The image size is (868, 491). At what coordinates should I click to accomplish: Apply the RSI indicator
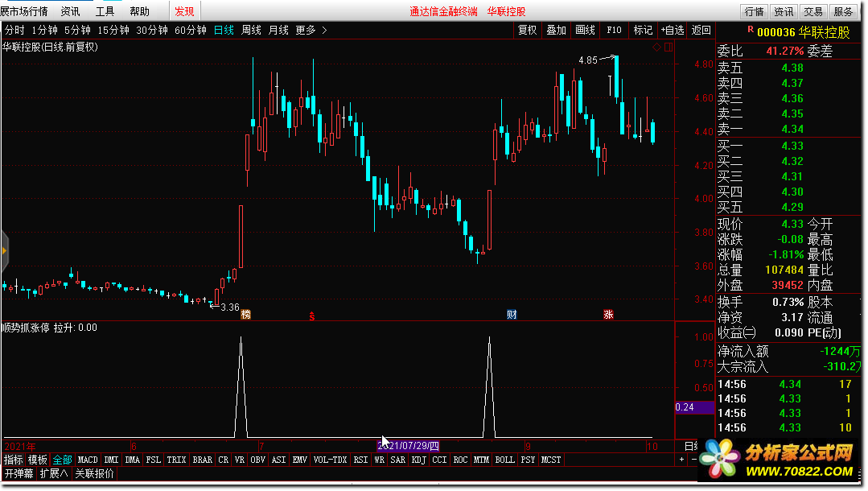pos(360,460)
